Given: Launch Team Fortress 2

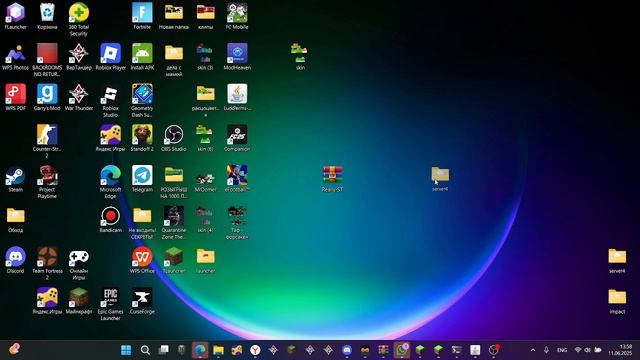Looking at the screenshot, I should 47,263.
